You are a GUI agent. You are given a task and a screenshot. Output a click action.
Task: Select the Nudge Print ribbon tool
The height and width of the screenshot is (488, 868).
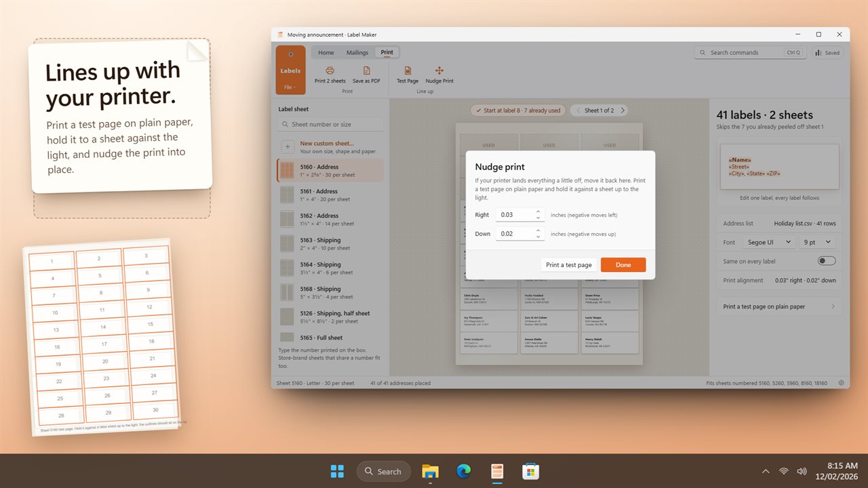tap(439, 75)
